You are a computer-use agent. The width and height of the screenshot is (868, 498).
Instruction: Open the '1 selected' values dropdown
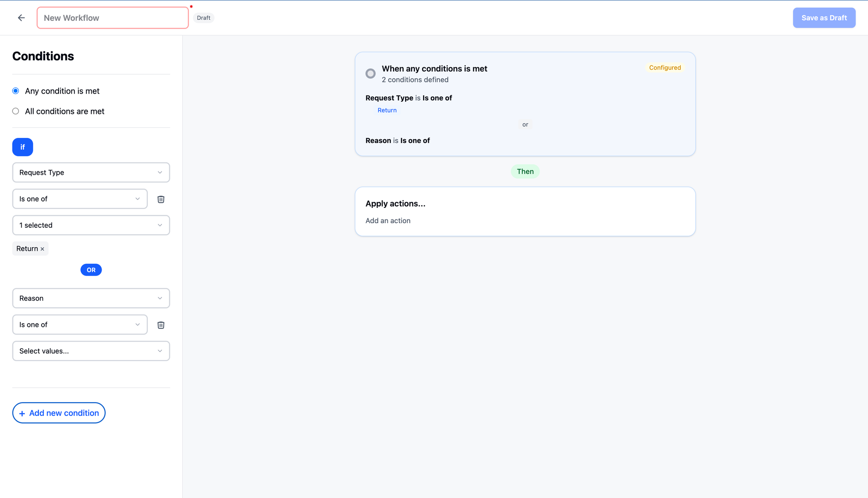tap(91, 225)
